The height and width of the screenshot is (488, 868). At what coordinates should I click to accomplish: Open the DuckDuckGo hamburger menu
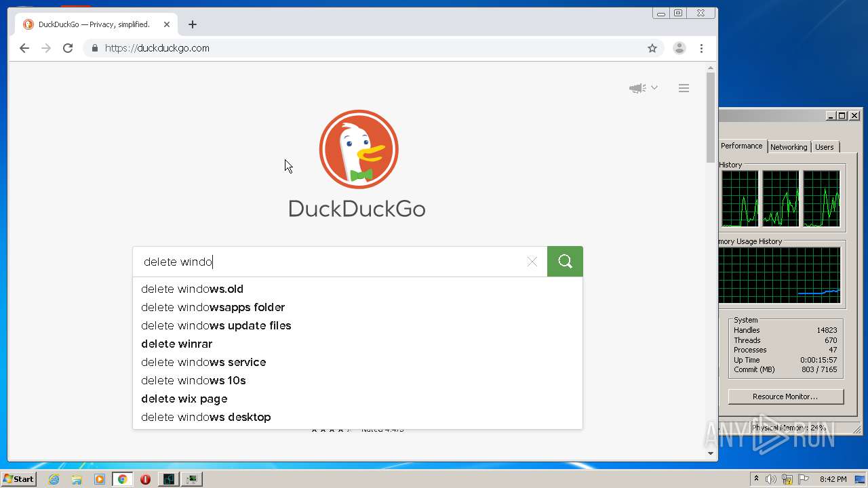pos(684,88)
